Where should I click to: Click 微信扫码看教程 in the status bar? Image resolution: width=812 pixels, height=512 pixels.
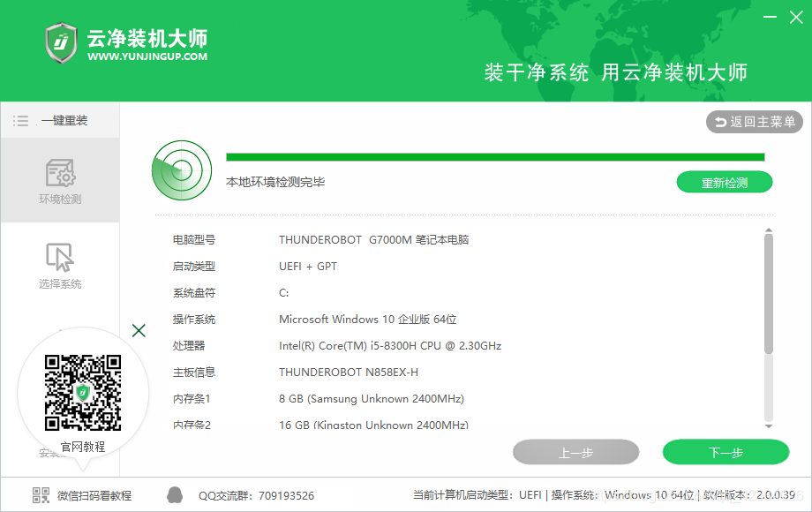94,495
